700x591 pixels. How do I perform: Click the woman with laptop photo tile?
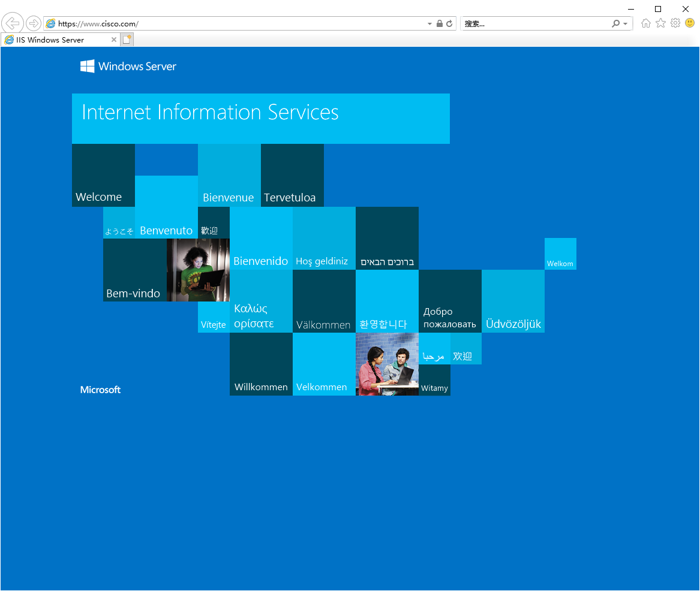click(198, 270)
